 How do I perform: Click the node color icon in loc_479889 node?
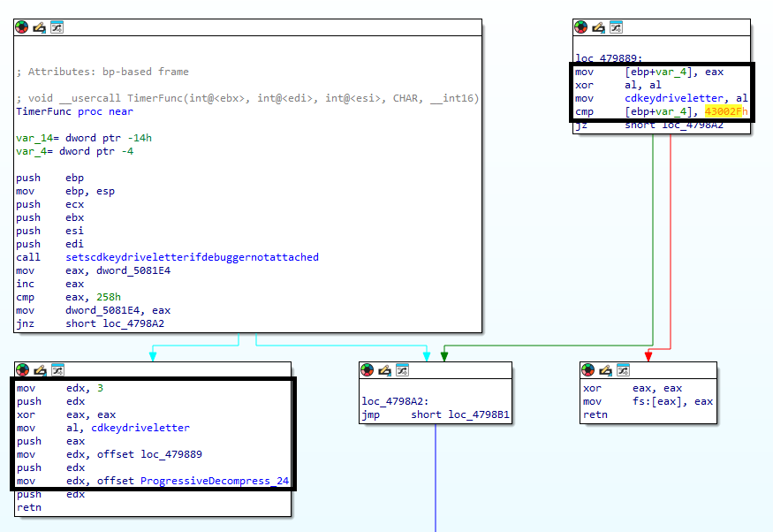[x=580, y=27]
